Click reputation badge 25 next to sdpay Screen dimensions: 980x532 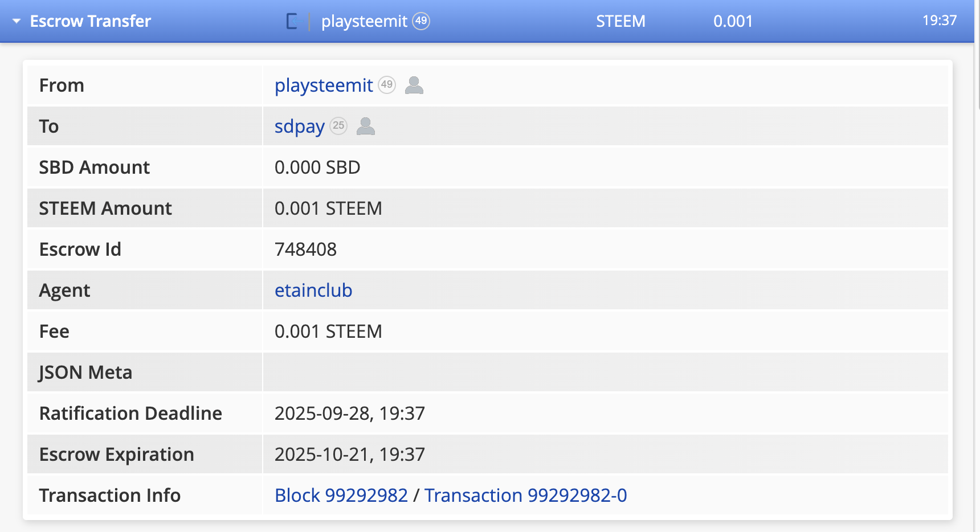click(x=338, y=125)
